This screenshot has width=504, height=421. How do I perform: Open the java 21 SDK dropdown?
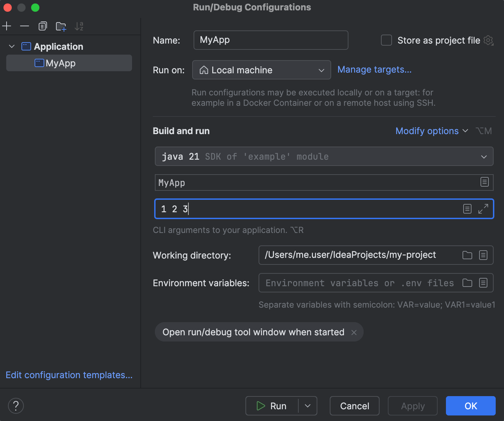point(484,156)
